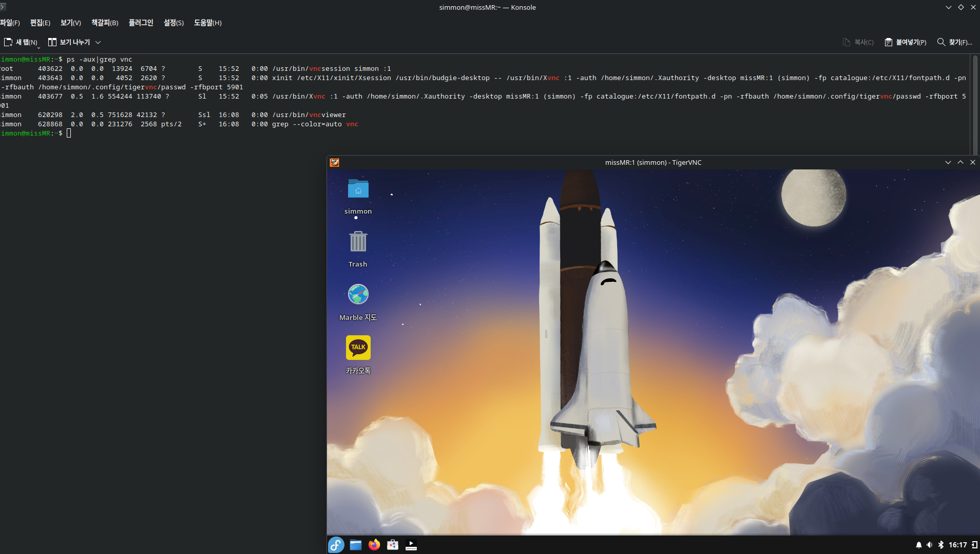The width and height of the screenshot is (980, 554).
Task: Click the PID '403622' in terminal output
Action: pos(50,69)
